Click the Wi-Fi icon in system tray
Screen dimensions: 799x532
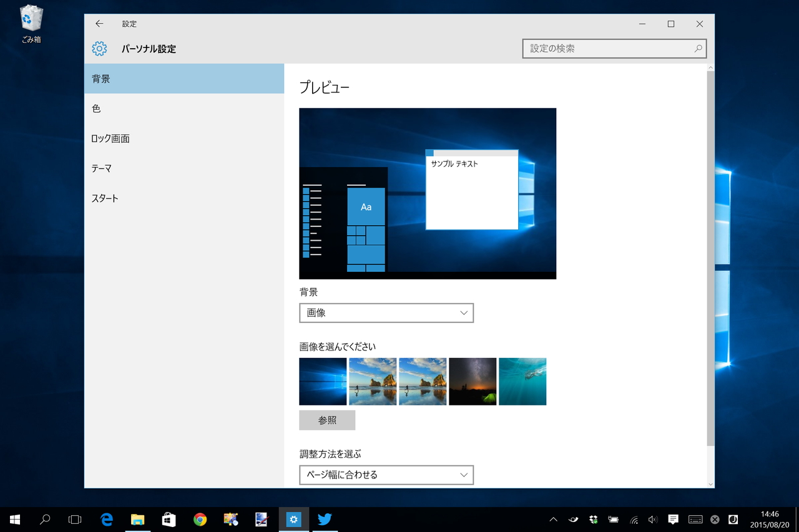[633, 519]
